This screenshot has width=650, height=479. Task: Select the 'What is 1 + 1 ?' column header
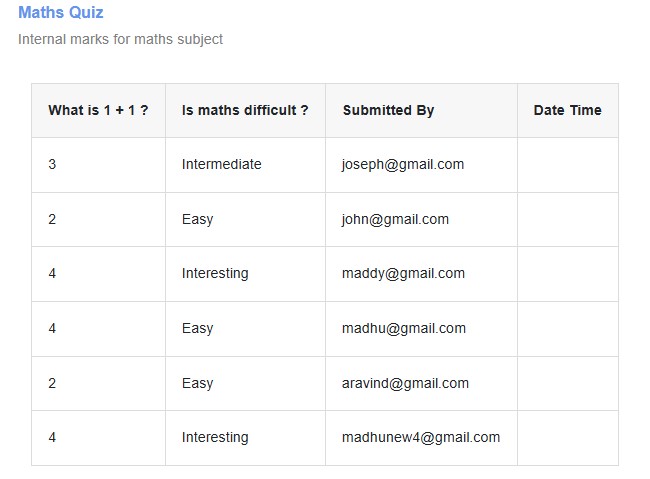pyautogui.click(x=98, y=110)
